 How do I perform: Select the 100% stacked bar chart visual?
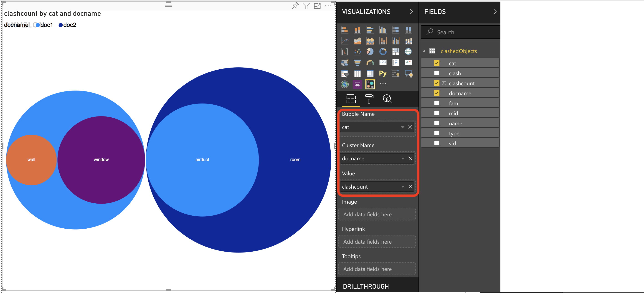(x=396, y=30)
